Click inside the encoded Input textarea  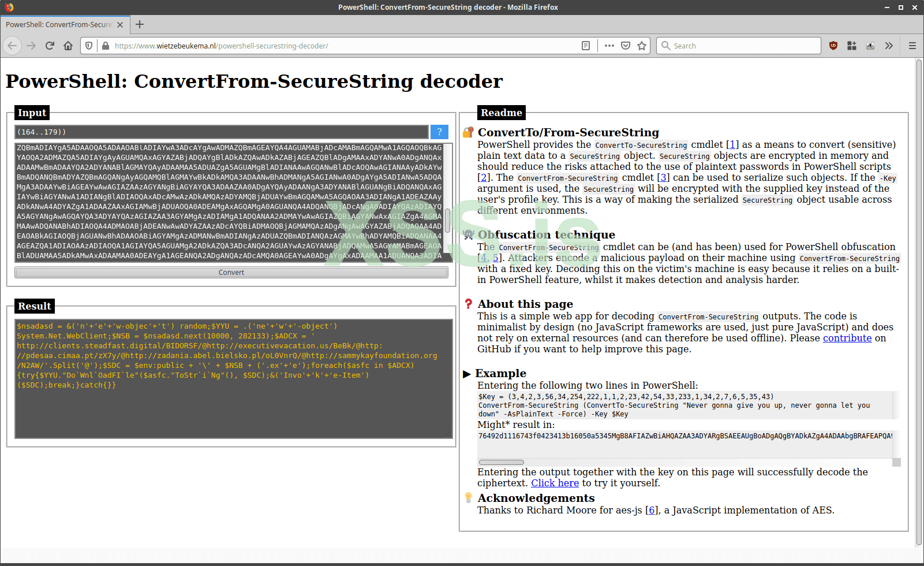pos(229,202)
